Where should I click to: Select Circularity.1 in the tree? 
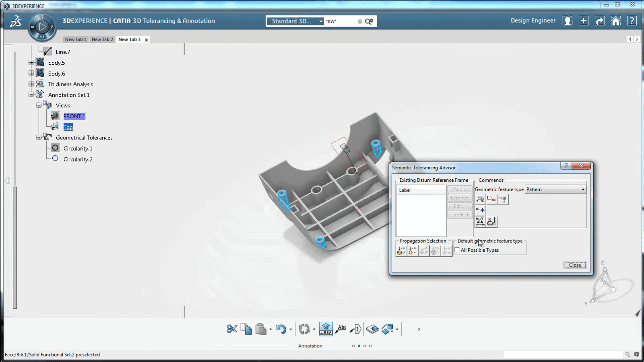(x=78, y=148)
